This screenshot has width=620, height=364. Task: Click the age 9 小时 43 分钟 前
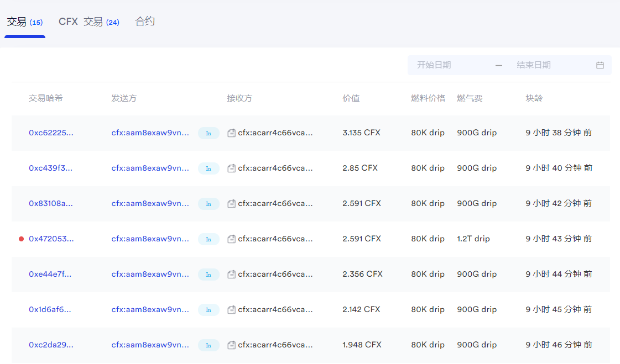(x=559, y=239)
